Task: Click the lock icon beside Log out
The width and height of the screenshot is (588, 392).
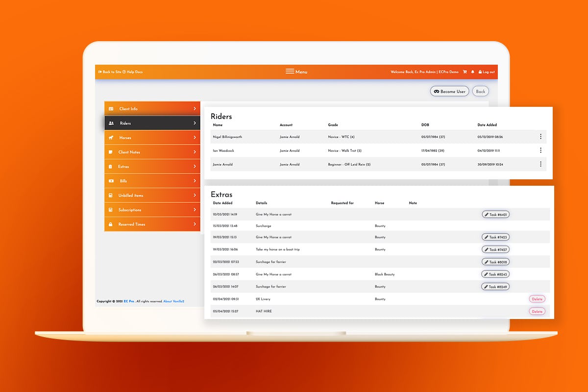Action: point(481,72)
